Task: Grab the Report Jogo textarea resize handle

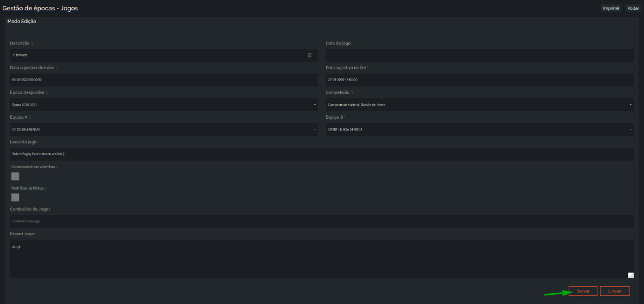Action: click(631, 276)
